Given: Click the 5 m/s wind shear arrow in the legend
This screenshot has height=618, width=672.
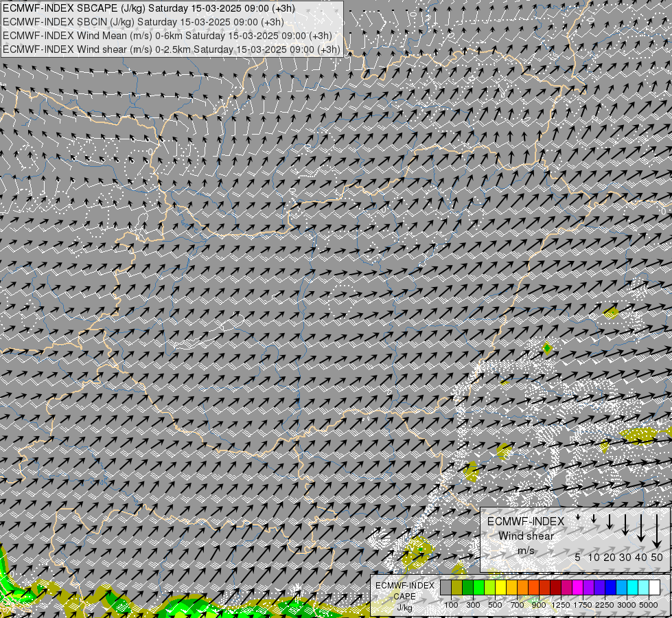Looking at the screenshot, I should (x=578, y=517).
